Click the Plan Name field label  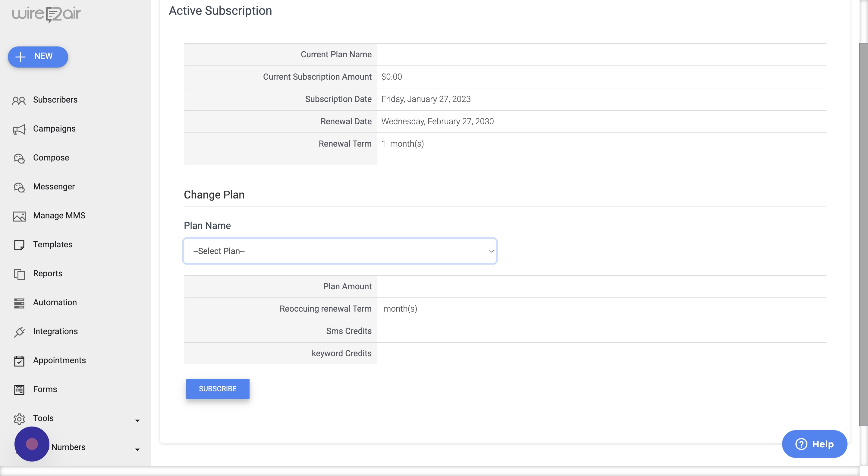(x=207, y=226)
